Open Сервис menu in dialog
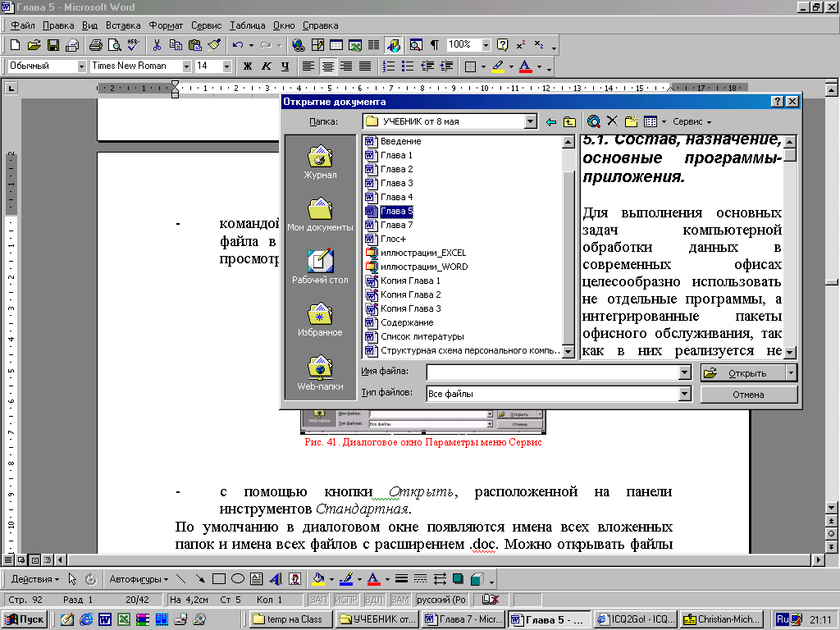The width and height of the screenshot is (840, 630). pyautogui.click(x=692, y=121)
